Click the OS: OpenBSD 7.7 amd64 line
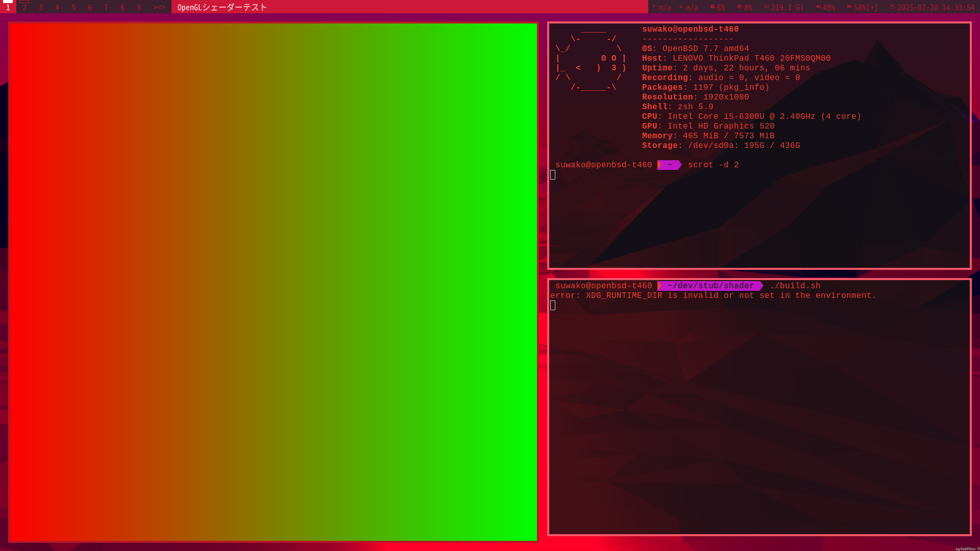Image resolution: width=980 pixels, height=551 pixels. pos(695,48)
